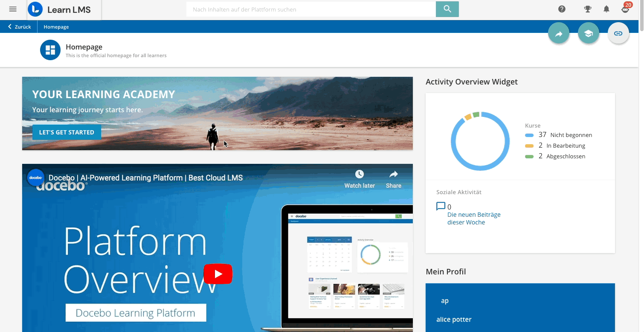Viewport: 644px width, 332px height.
Task: Click the 'Soziale Aktivität' label
Action: (459, 192)
